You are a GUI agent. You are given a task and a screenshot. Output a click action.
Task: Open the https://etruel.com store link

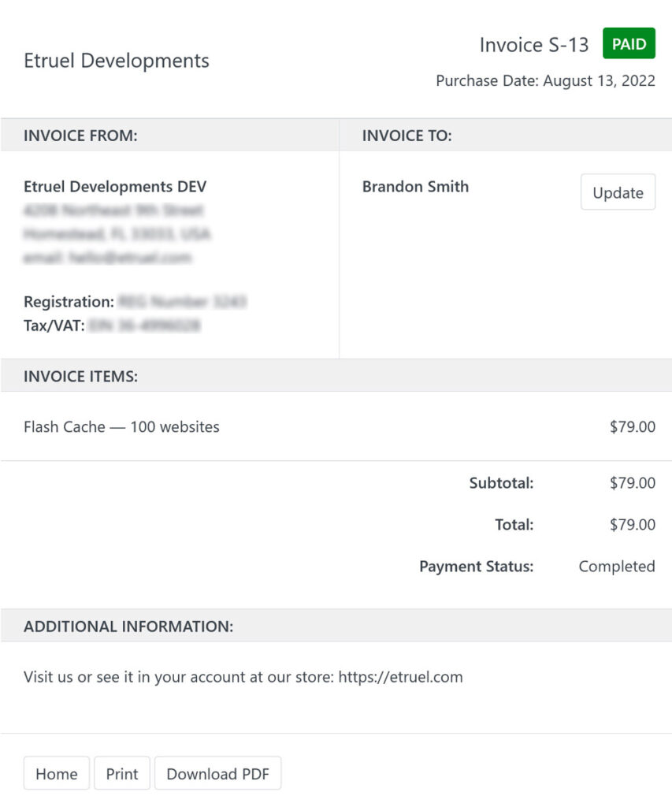[400, 677]
